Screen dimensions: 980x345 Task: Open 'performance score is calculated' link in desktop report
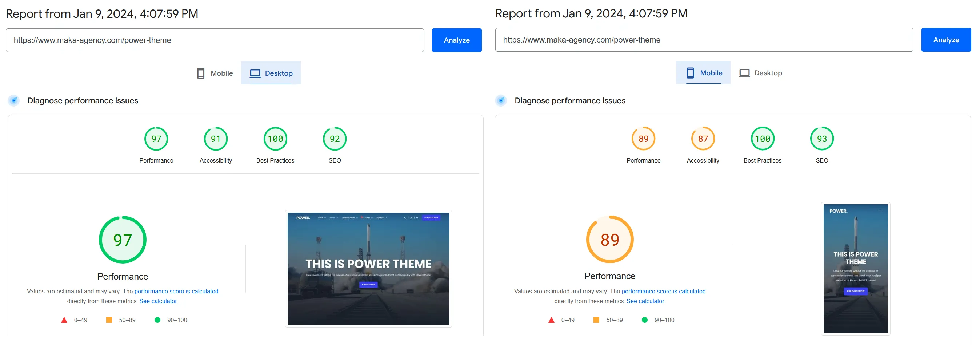[176, 291]
